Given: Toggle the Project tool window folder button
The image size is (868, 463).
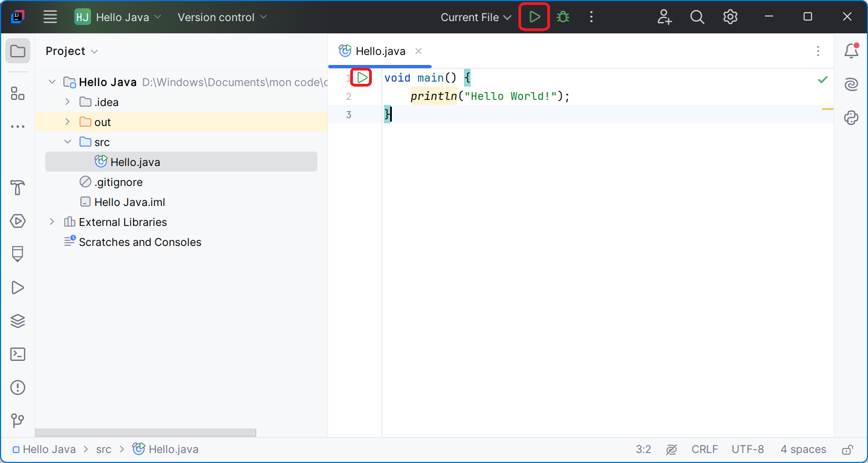Looking at the screenshot, I should point(18,51).
